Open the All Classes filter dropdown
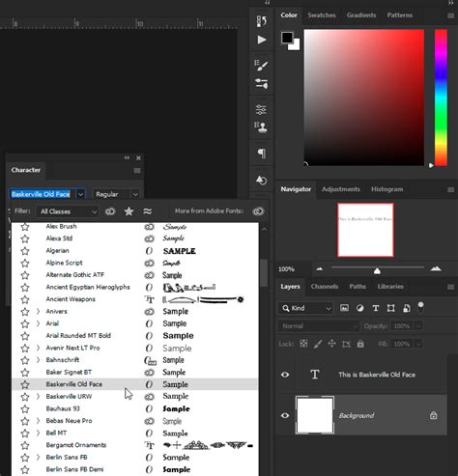 tap(68, 211)
